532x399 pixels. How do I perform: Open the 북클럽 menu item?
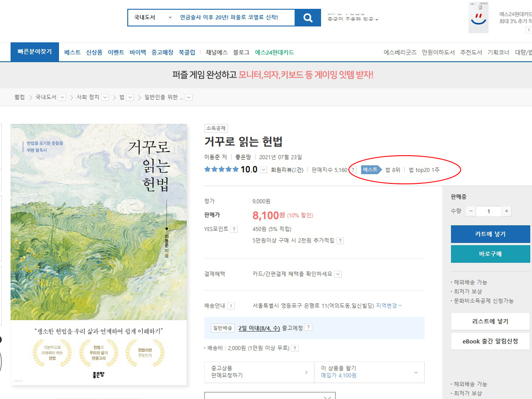click(187, 52)
